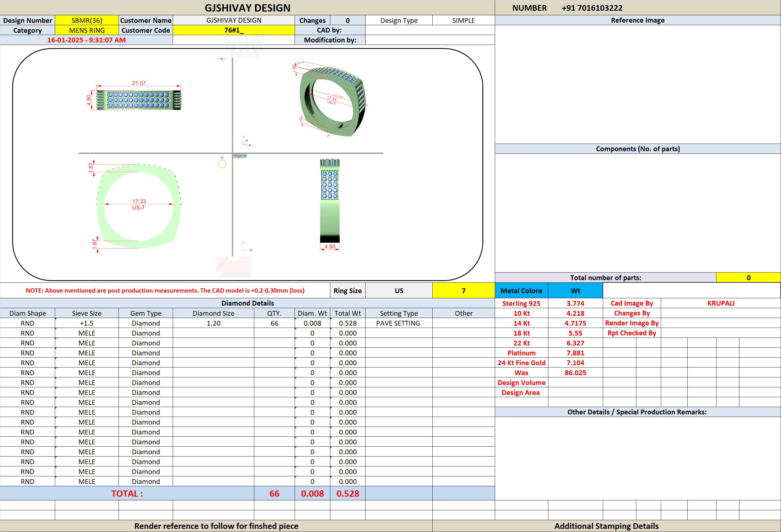Select the Category value MENS RING
This screenshot has width=781, height=532.
tap(87, 30)
